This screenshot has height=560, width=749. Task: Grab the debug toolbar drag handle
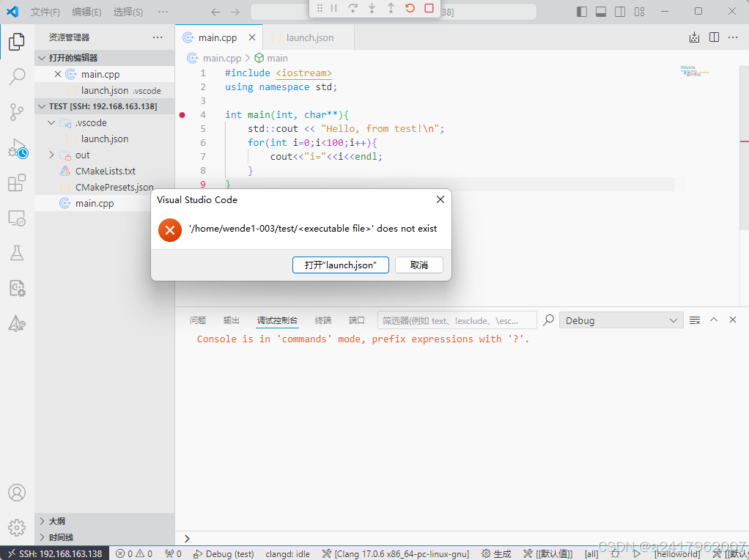tap(320, 8)
